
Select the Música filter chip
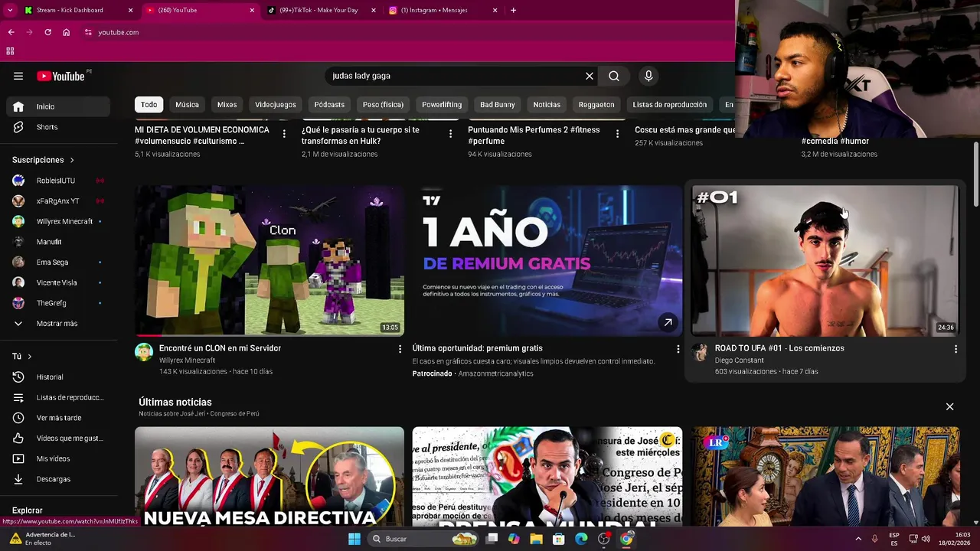point(187,105)
